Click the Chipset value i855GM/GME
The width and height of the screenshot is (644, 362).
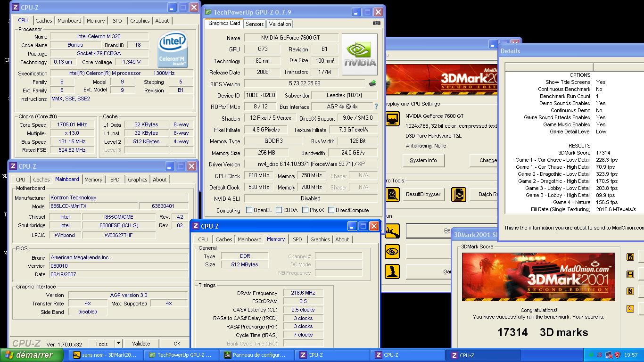click(x=119, y=217)
